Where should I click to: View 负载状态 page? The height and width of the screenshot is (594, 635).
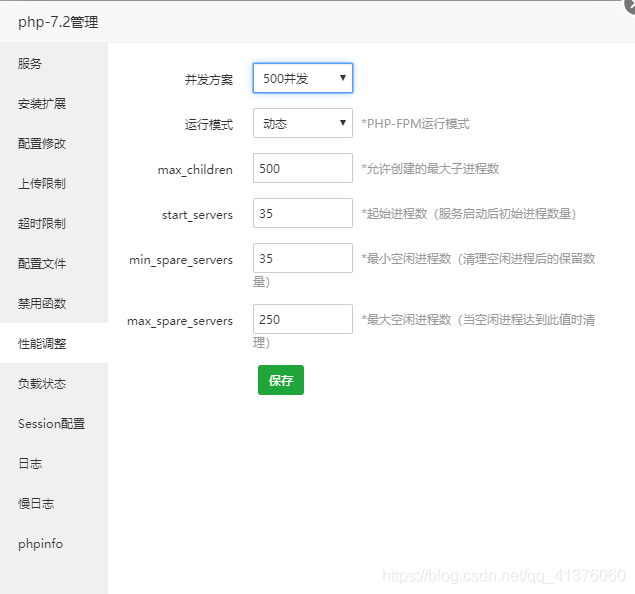click(54, 383)
